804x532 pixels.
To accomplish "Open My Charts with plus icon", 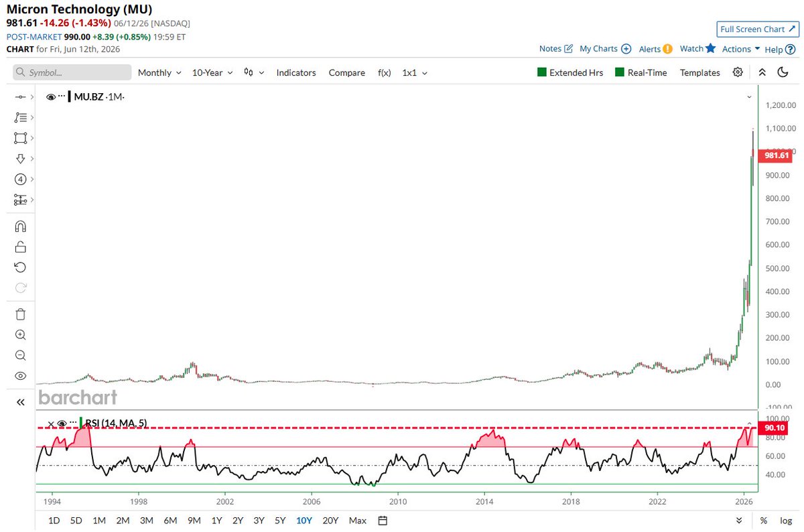I will point(605,48).
